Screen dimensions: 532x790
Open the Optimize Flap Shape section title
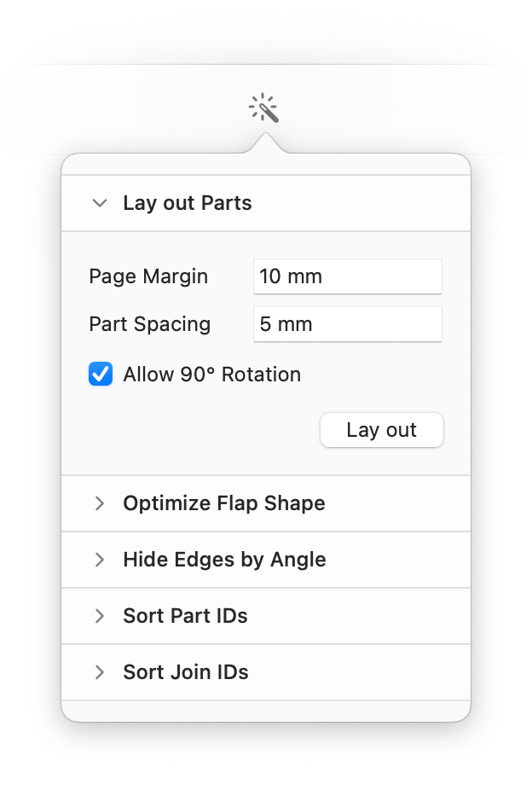pos(224,503)
